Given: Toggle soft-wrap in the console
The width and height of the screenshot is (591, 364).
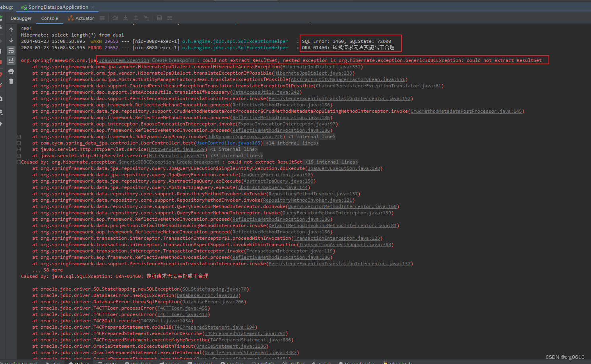Looking at the screenshot, I should click(x=11, y=50).
